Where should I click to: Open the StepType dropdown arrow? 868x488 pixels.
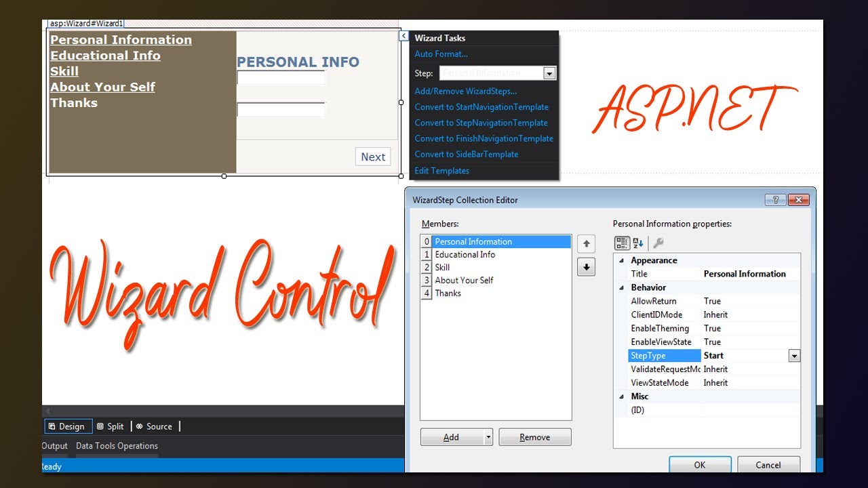794,356
